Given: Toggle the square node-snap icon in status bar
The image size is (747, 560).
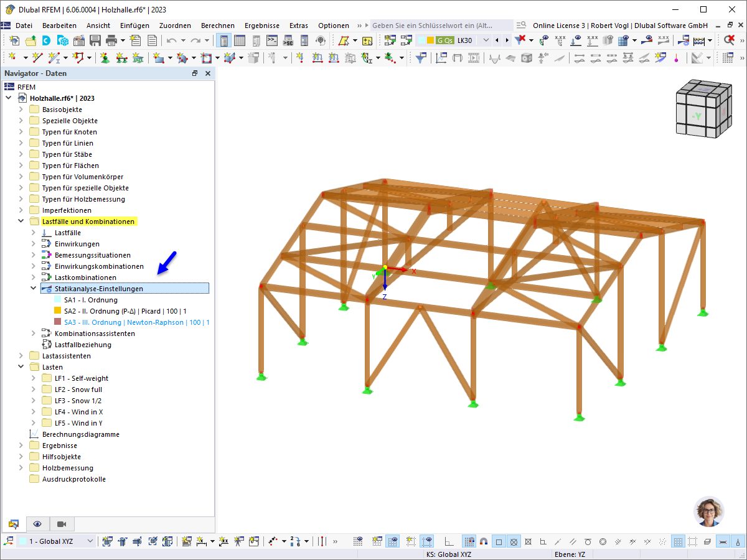Looking at the screenshot, I should [499, 541].
